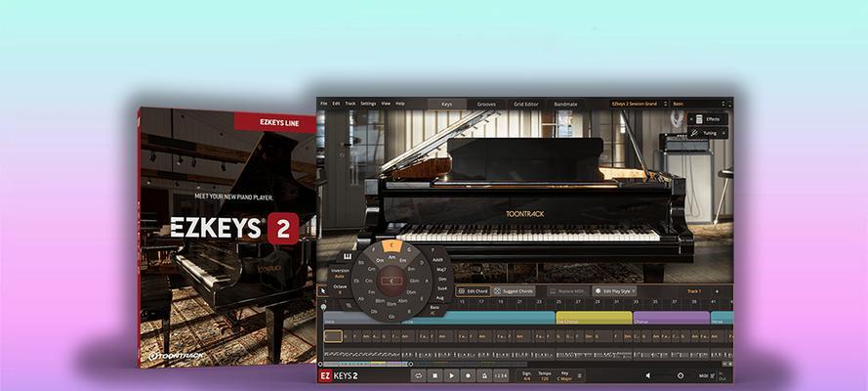Open the Basic preset dropdown

coord(699,104)
